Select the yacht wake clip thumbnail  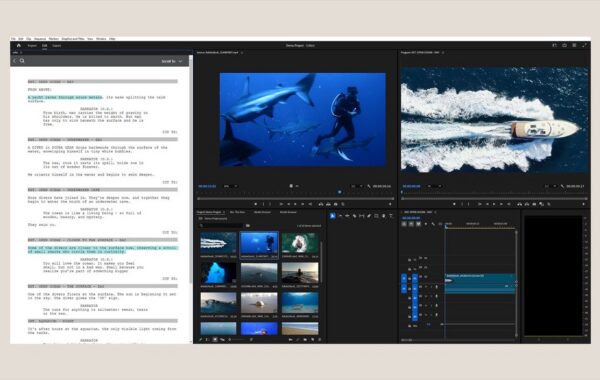click(x=218, y=242)
